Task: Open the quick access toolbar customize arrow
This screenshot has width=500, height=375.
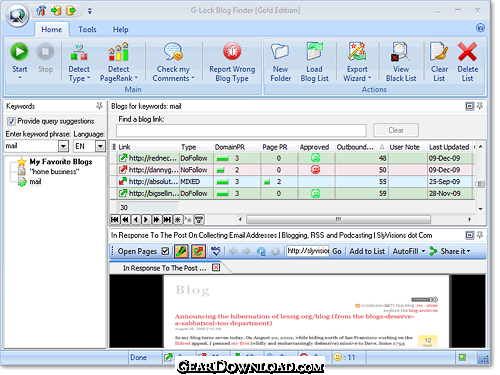Action: pyautogui.click(x=89, y=11)
